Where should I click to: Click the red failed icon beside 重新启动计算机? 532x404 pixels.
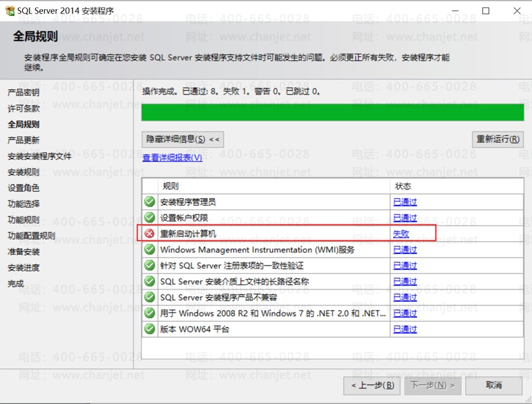coord(149,234)
